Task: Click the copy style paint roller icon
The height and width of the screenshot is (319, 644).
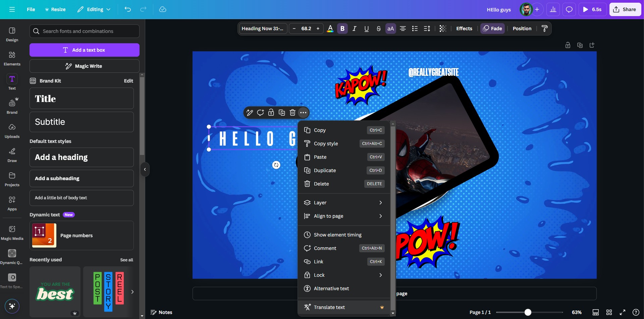Action: (545, 29)
